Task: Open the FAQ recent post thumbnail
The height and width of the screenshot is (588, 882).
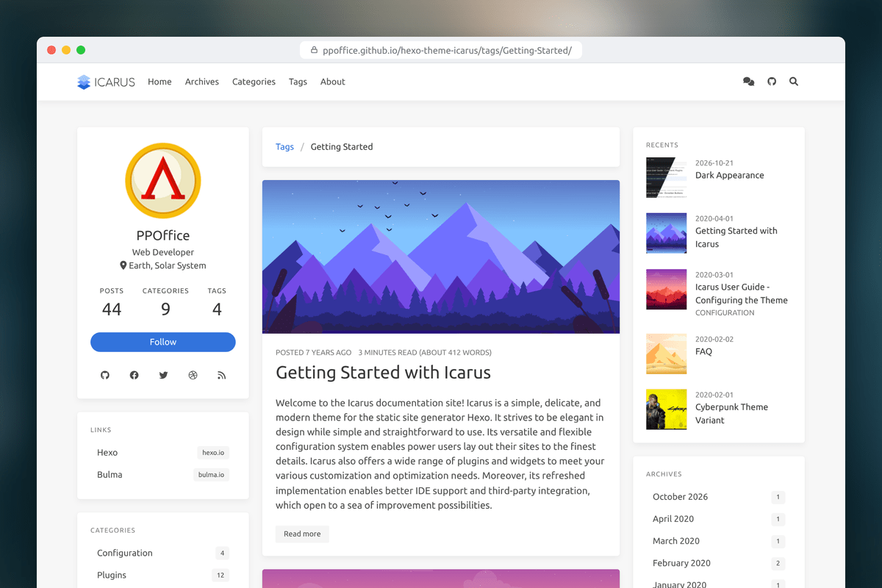Action: pyautogui.click(x=667, y=354)
